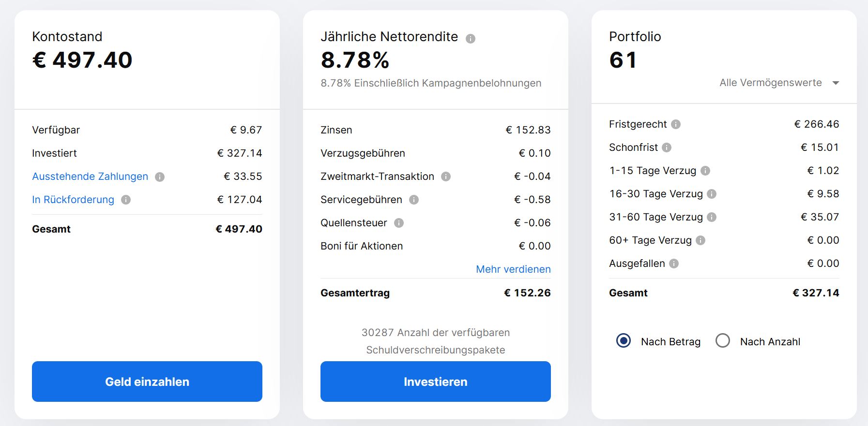The image size is (868, 426).
Task: Open the Ausstehende Zahlungen link
Action: click(90, 176)
